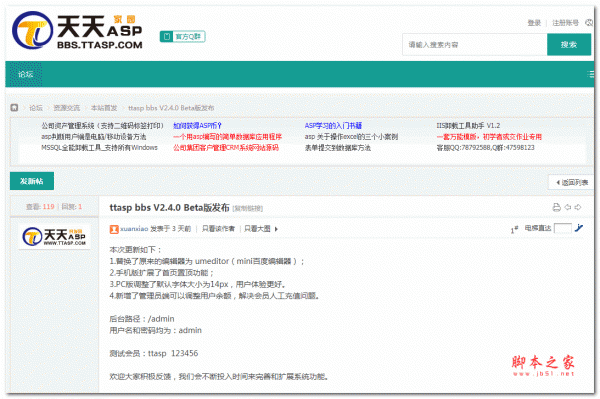Go to 本站首发 in breadcrumb
Image resolution: width=600 pixels, height=399 pixels.
click(x=104, y=108)
